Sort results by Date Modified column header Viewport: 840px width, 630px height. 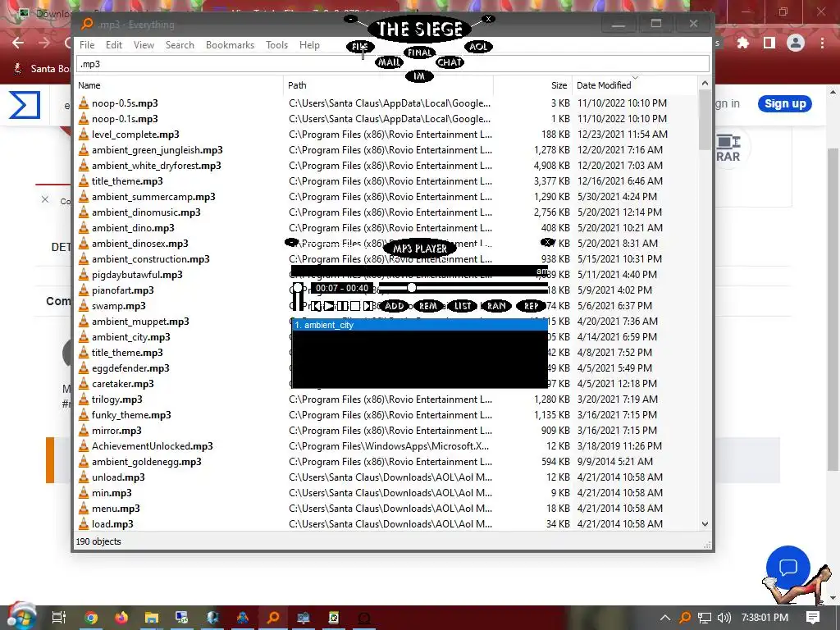tap(635, 85)
